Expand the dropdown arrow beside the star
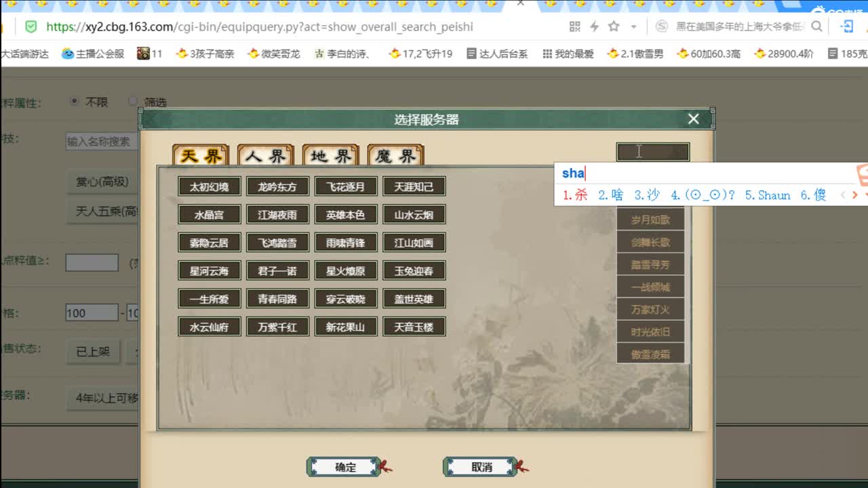The width and height of the screenshot is (868, 488). [x=633, y=27]
